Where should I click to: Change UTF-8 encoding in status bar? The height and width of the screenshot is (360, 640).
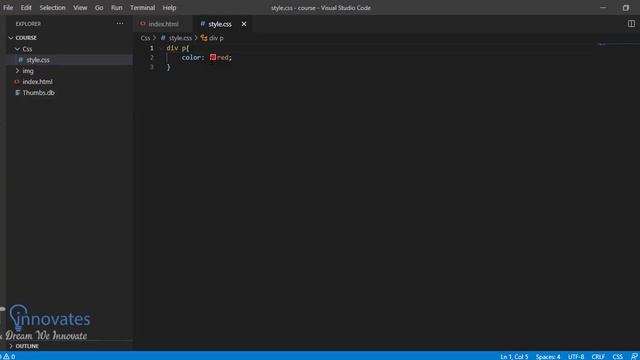coord(576,356)
